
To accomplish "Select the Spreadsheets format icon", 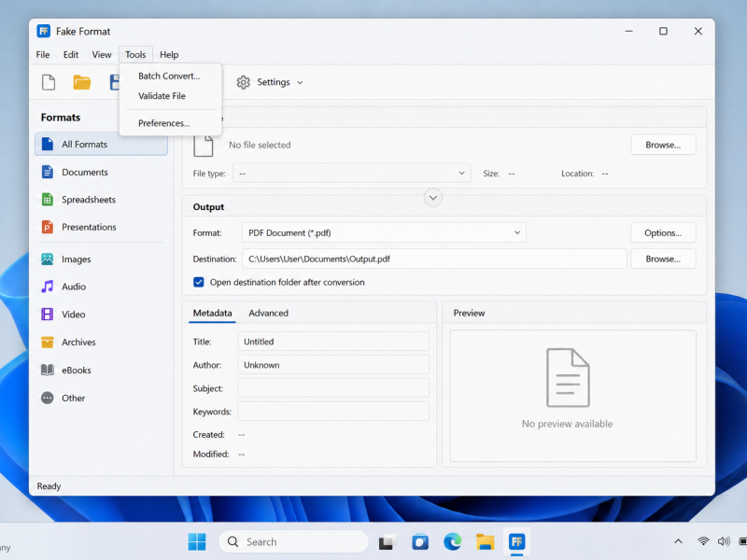I will coord(48,200).
